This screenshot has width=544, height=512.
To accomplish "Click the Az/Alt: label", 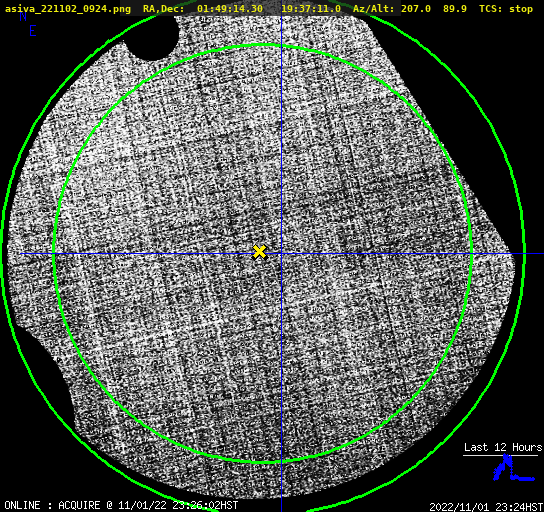I will (373, 9).
